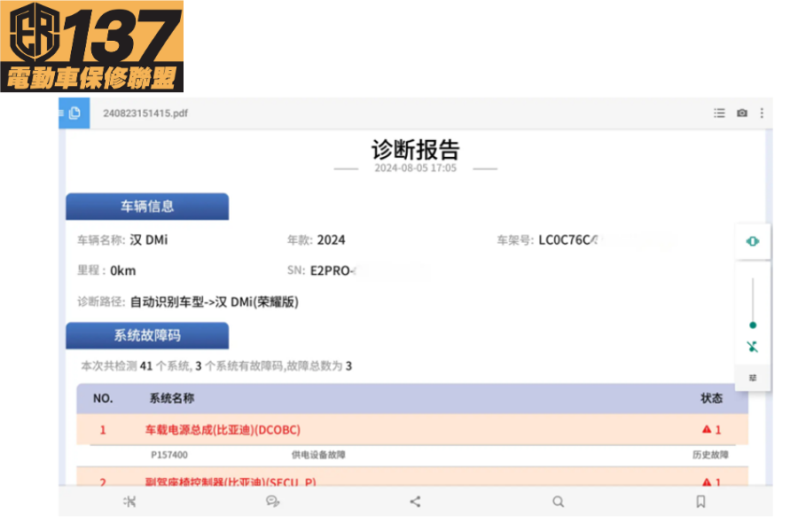Share the PDF using the share icon
Screen dimensions: 798x532
click(x=415, y=502)
